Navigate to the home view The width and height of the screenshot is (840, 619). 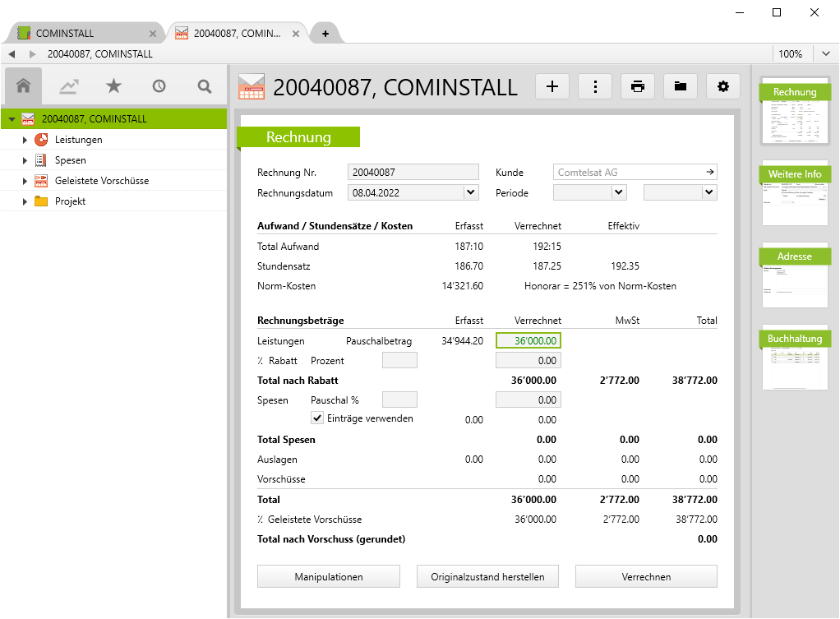tap(22, 85)
